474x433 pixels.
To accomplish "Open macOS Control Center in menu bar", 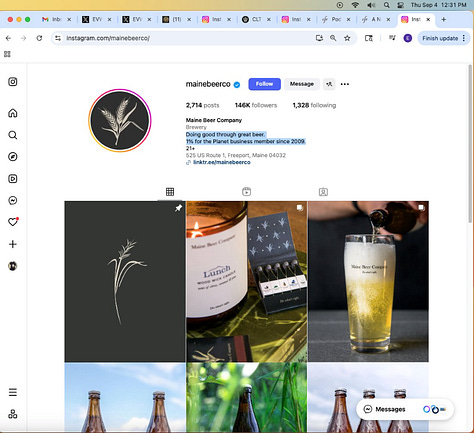I will 401,5.
